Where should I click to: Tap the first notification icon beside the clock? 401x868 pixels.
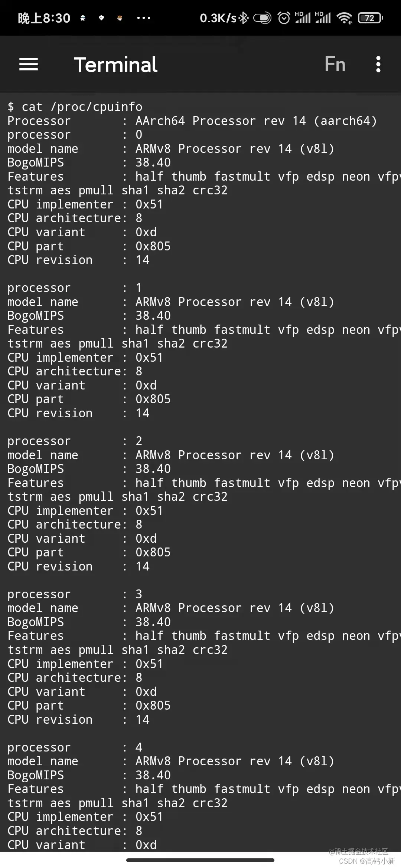(x=83, y=18)
